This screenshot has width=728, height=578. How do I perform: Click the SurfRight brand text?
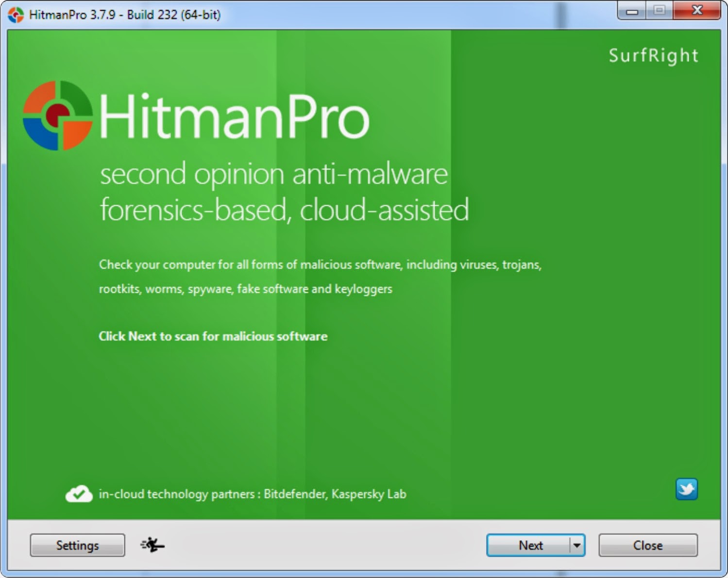pyautogui.click(x=654, y=56)
